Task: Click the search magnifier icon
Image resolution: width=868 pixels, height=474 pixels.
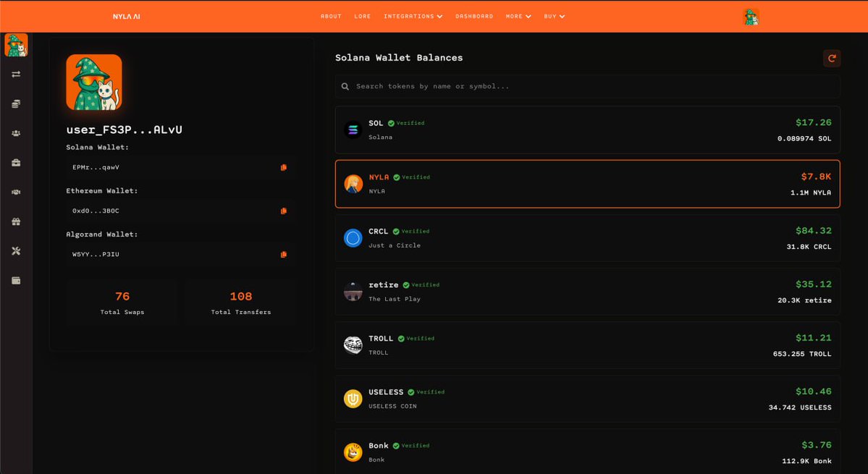Action: coord(345,86)
